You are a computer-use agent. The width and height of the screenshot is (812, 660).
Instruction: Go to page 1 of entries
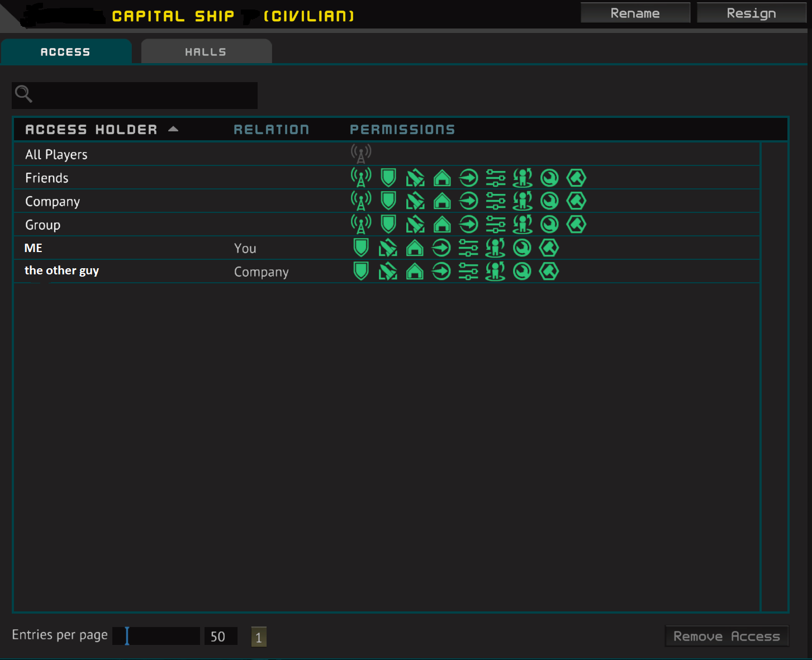pyautogui.click(x=259, y=637)
